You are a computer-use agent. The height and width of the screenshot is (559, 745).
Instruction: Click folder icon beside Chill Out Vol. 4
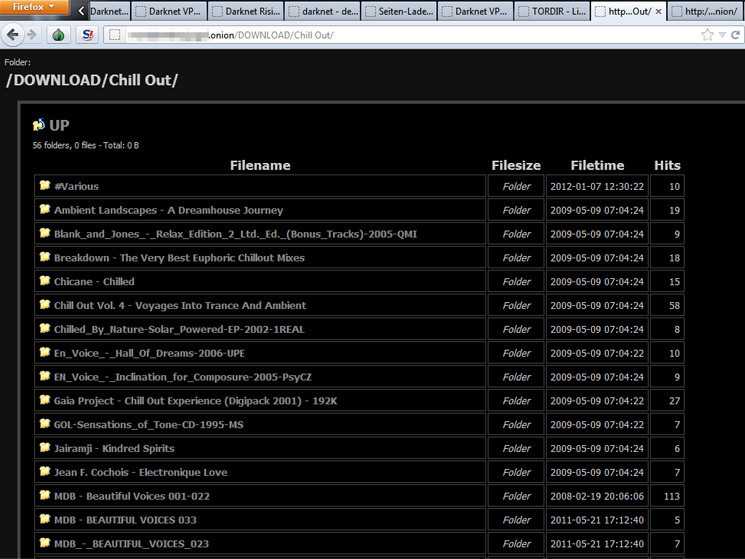pos(45,304)
